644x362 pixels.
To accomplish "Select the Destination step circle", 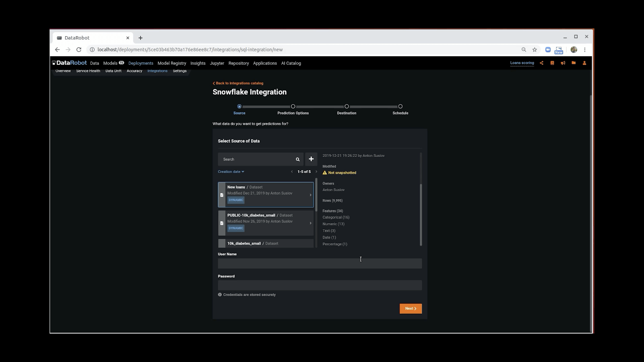I will [x=347, y=107].
